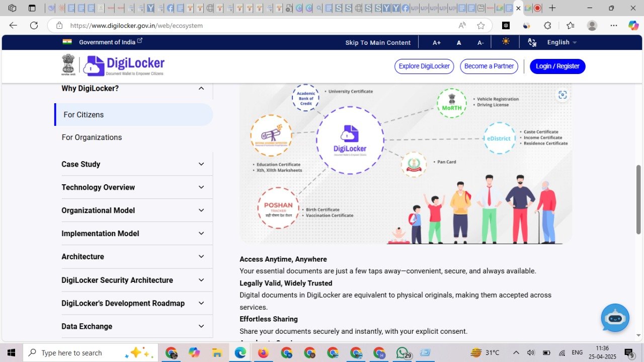Open the Favorites list icon
The image size is (644, 362).
(x=570, y=25)
